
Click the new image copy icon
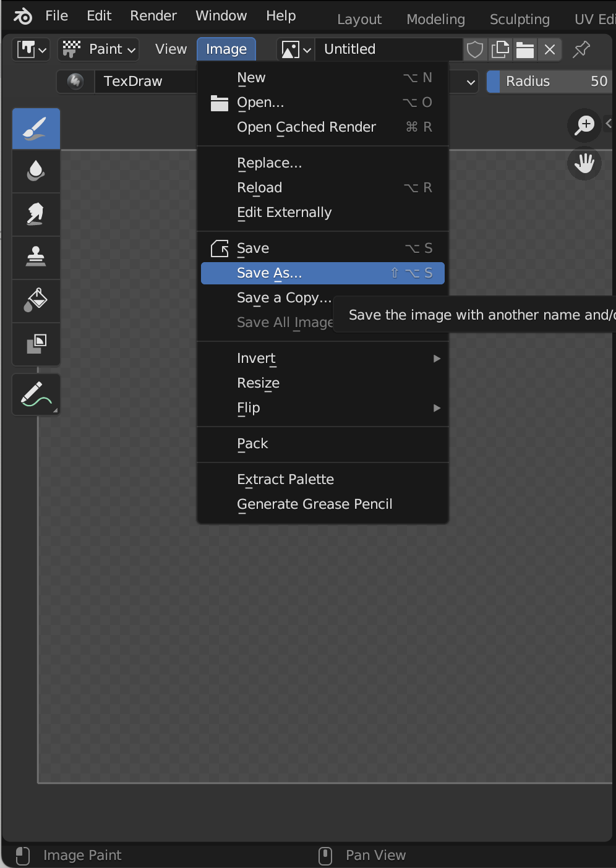click(500, 49)
